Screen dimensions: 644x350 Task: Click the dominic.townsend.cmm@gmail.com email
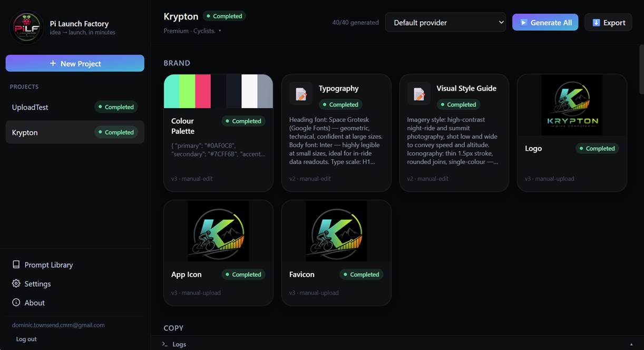point(58,325)
